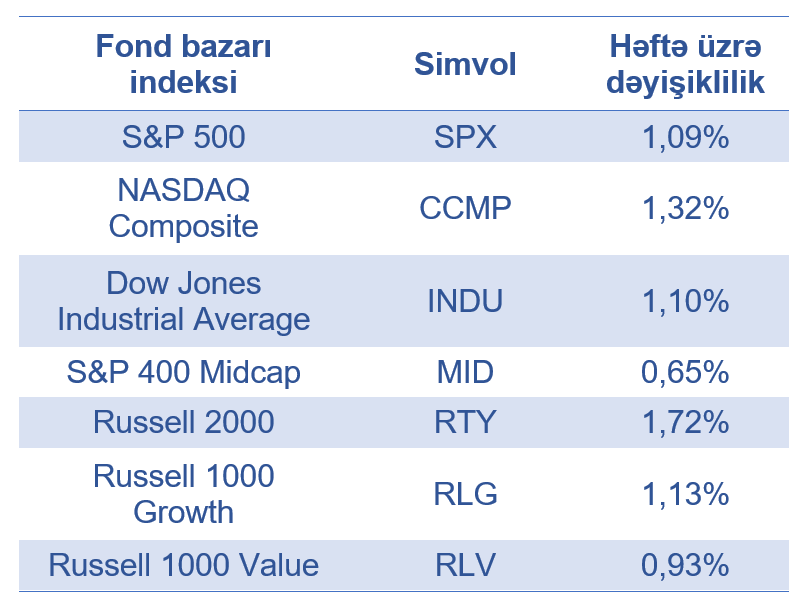Click the 'Həftə üzrə dəyişiklik' header
Screen dimensions: 796x597
coord(685,64)
